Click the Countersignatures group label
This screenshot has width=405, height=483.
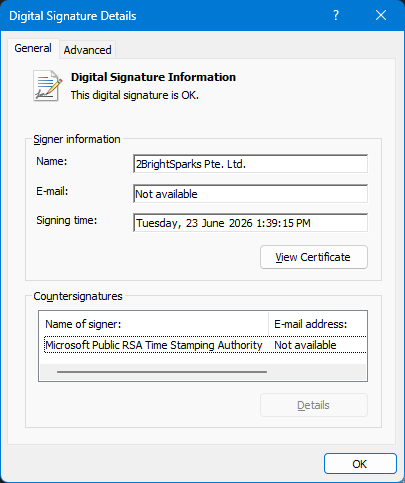[x=78, y=296]
